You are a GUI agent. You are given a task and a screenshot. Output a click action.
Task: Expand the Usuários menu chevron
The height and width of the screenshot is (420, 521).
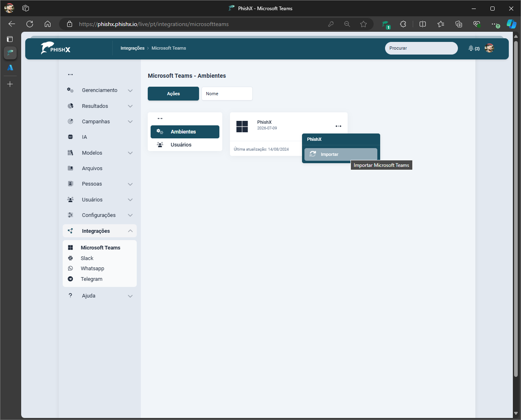click(130, 200)
